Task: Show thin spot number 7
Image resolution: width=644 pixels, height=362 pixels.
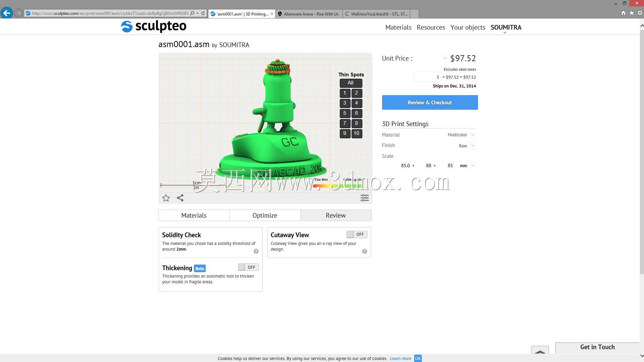Action: pos(345,123)
